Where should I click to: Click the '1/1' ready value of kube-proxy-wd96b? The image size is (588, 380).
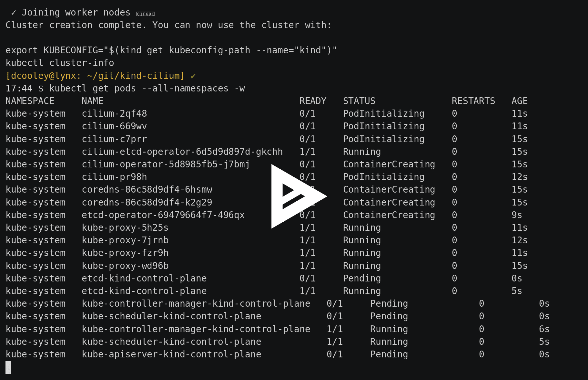tap(308, 266)
